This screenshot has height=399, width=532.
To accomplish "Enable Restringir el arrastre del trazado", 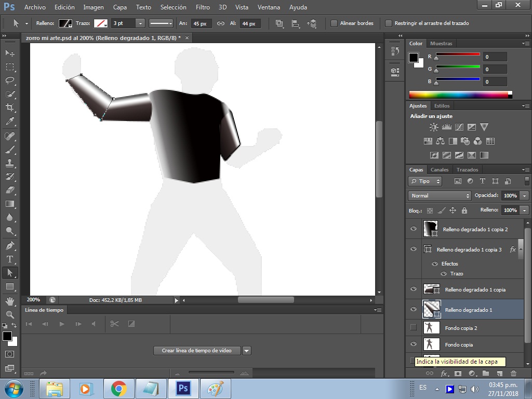I will 389,23.
